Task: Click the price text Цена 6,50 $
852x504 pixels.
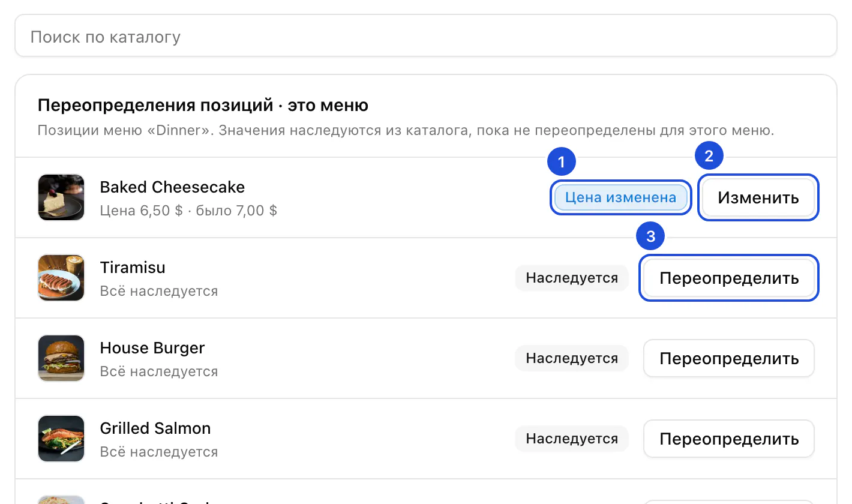Action: point(142,211)
